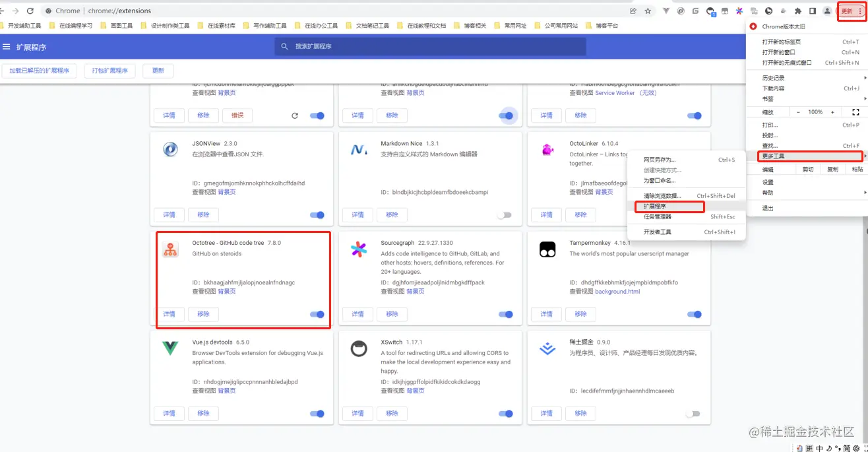Open 开发辅助工具 bookmark folder
The height and width of the screenshot is (452, 868).
click(21, 26)
